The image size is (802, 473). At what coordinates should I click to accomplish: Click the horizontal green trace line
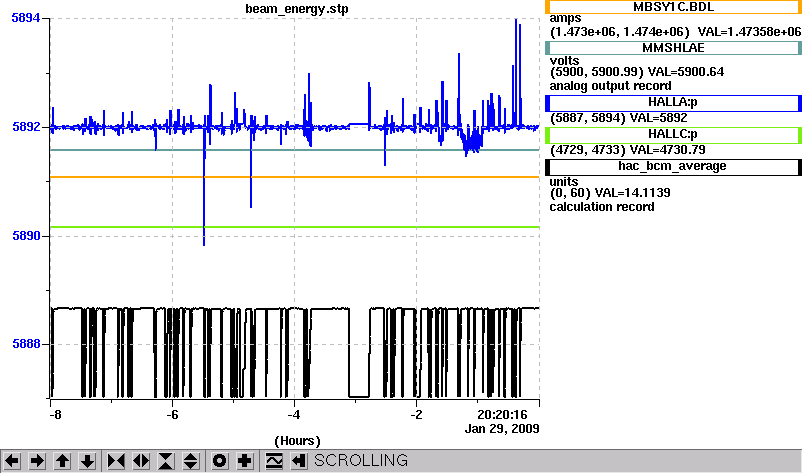295,227
